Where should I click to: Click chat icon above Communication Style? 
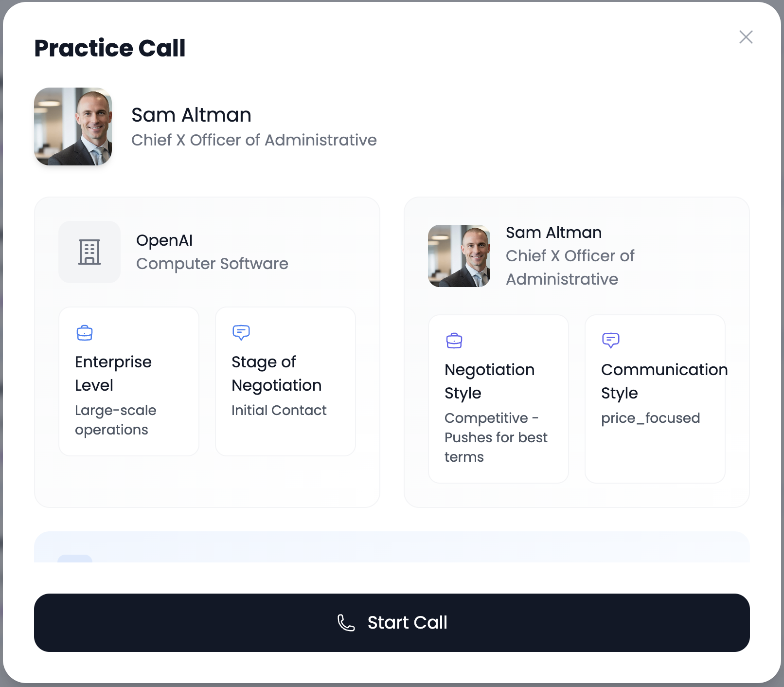(x=611, y=341)
